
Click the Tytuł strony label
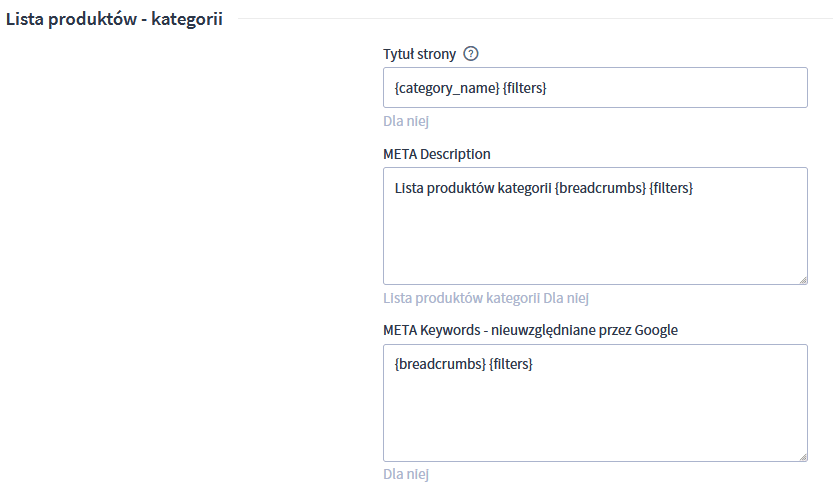[419, 54]
